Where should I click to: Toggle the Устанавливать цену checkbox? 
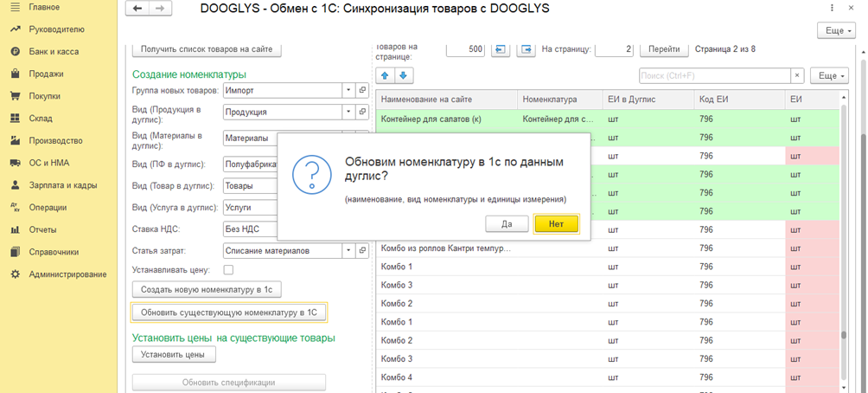tap(228, 270)
